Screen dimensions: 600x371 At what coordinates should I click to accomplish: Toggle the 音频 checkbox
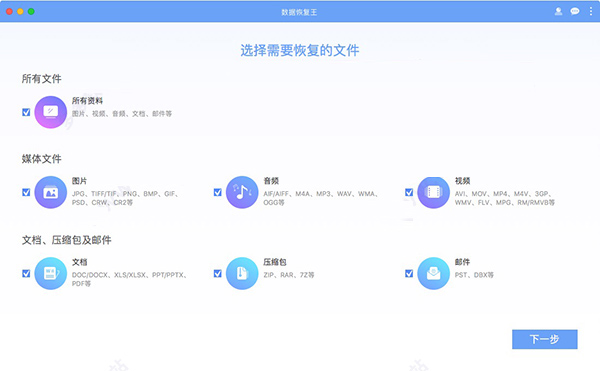[x=217, y=192]
